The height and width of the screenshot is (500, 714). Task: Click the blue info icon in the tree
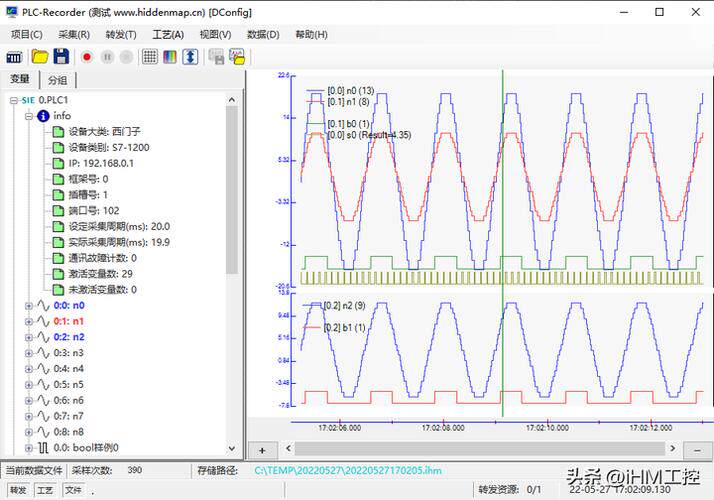tap(43, 116)
